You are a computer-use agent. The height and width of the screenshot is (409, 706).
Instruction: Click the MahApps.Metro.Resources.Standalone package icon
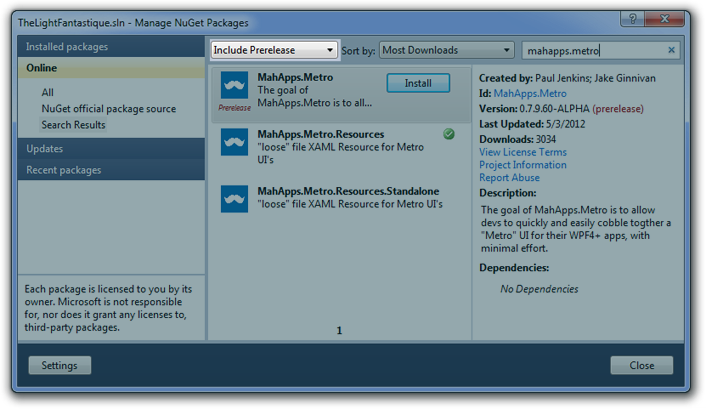coord(235,199)
